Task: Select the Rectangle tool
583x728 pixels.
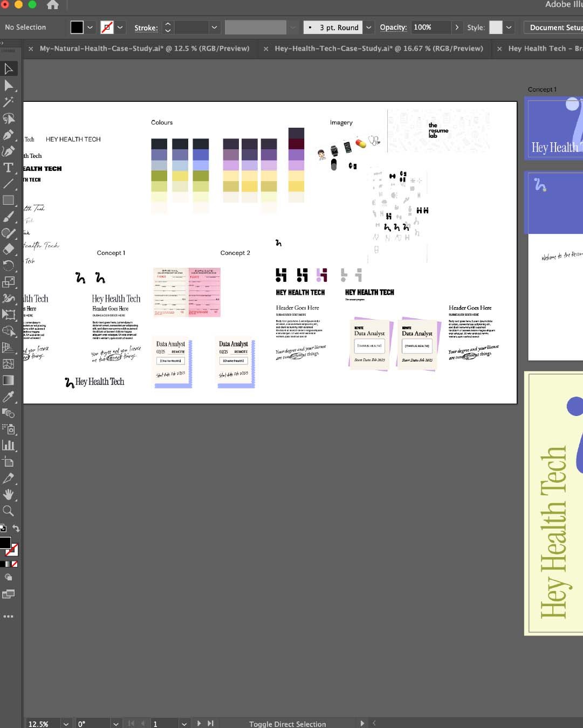Action: [9, 200]
